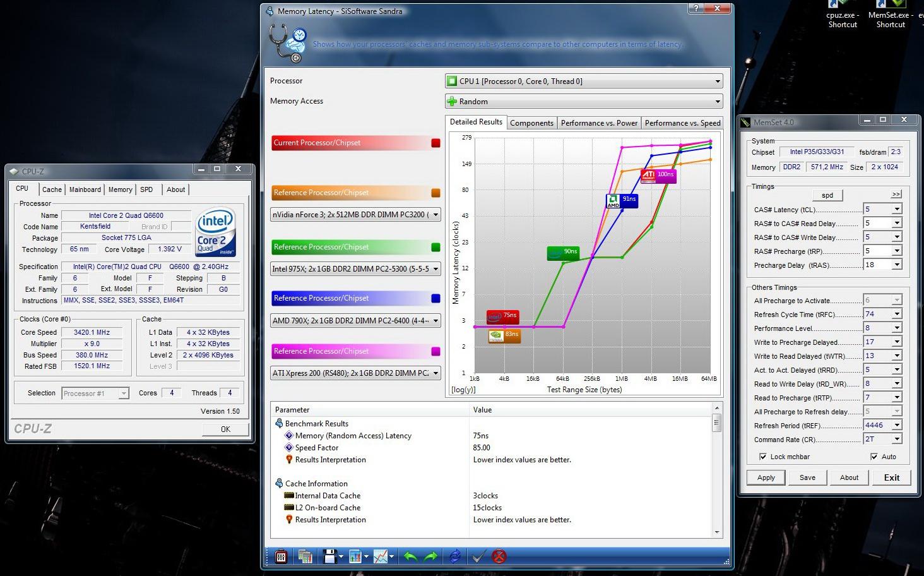Open the AMD 790X reference dropdown
The image size is (924, 576).
[355, 320]
